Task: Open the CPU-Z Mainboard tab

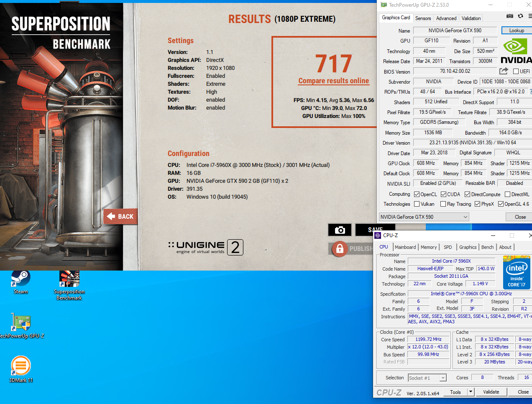Action: tap(405, 247)
